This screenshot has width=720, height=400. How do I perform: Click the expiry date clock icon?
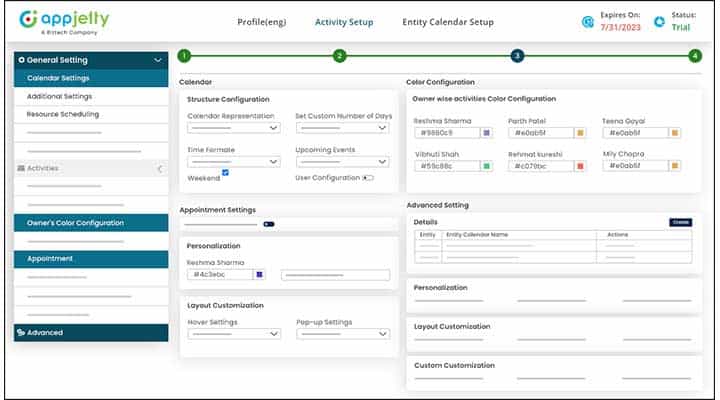pos(588,21)
